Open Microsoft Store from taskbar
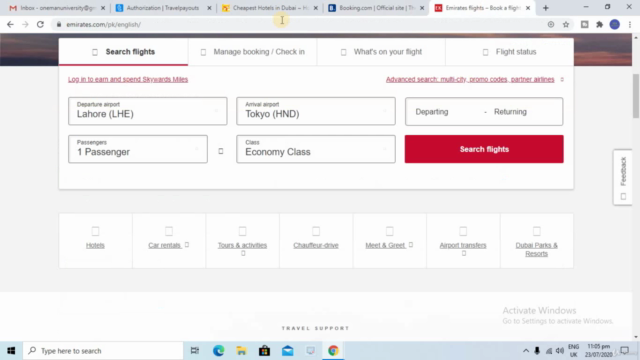Screen dimensions: 640x360 click(264, 351)
